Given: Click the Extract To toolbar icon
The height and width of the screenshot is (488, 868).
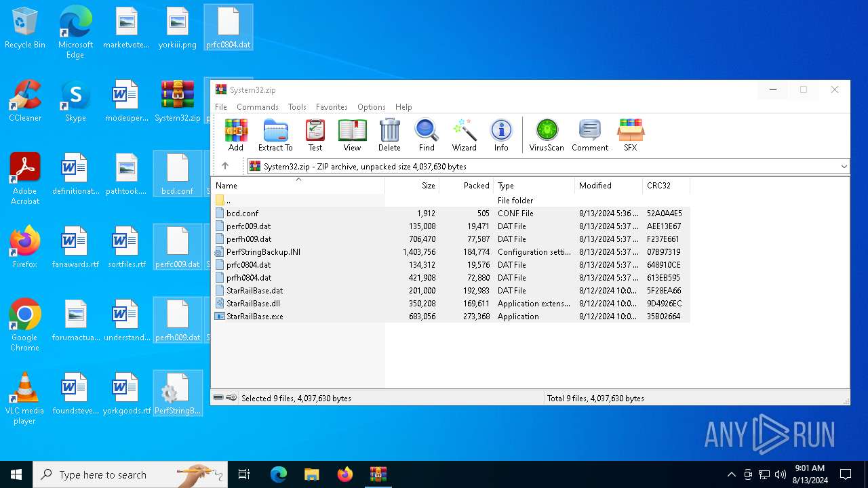Looking at the screenshot, I should (275, 135).
